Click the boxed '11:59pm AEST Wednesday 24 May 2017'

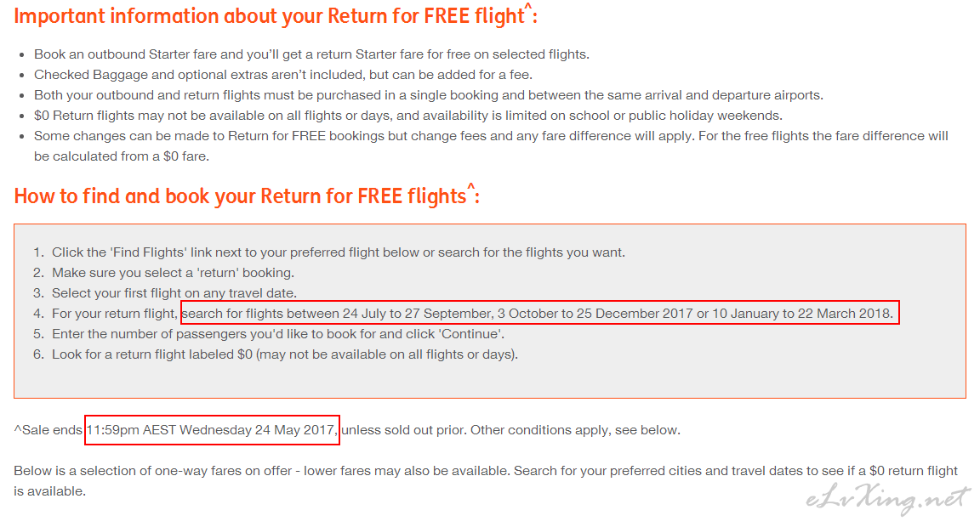pyautogui.click(x=212, y=429)
